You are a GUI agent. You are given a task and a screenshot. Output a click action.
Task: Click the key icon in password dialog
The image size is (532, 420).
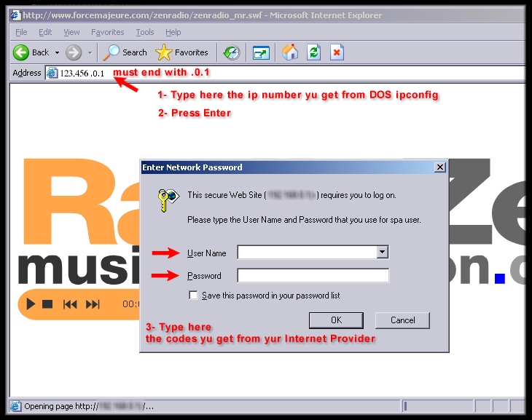(x=168, y=200)
